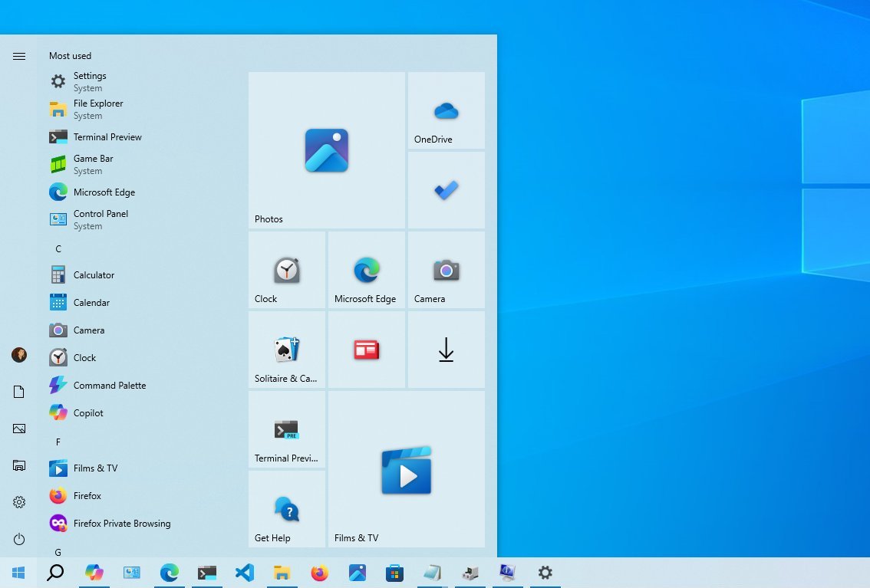The height and width of the screenshot is (588, 870).
Task: Switch to Control Panel on taskbar
Action: [x=131, y=573]
